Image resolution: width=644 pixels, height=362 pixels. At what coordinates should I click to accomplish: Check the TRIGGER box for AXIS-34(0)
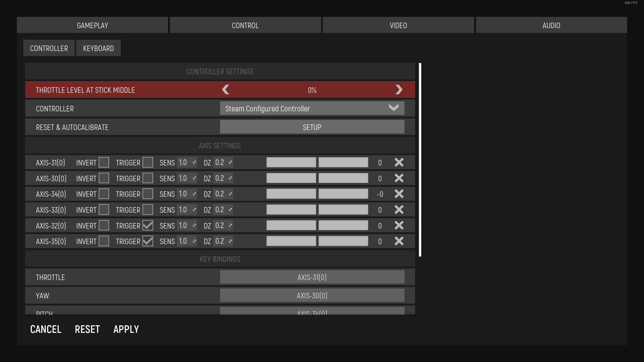[148, 194]
